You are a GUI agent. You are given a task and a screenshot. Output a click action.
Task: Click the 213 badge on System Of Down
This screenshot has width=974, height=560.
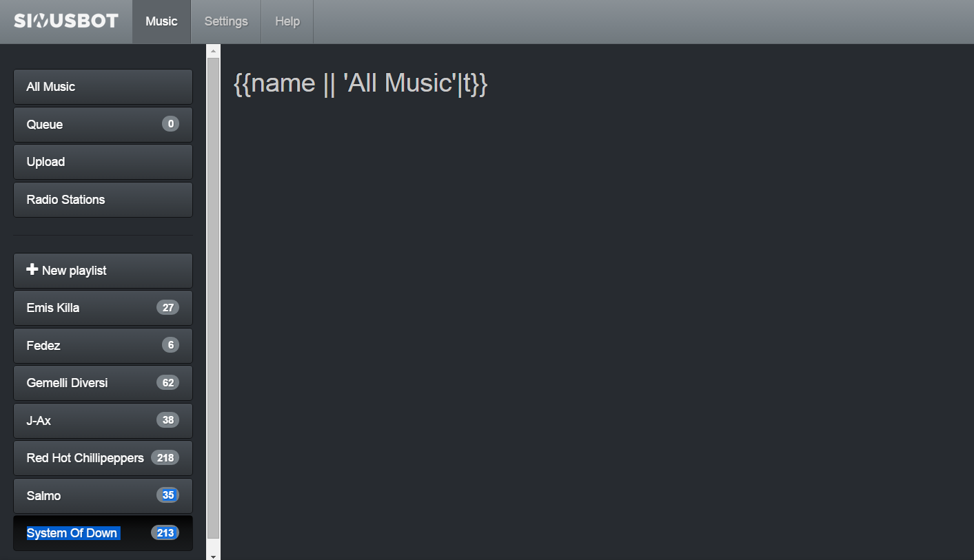point(165,532)
